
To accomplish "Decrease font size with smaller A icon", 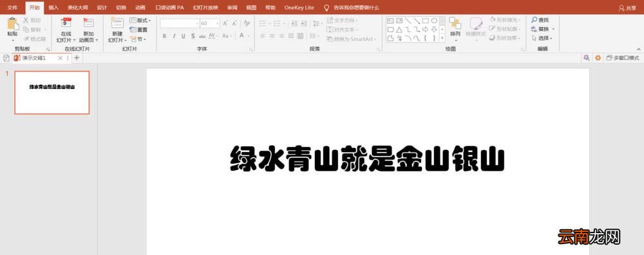I will [234, 23].
